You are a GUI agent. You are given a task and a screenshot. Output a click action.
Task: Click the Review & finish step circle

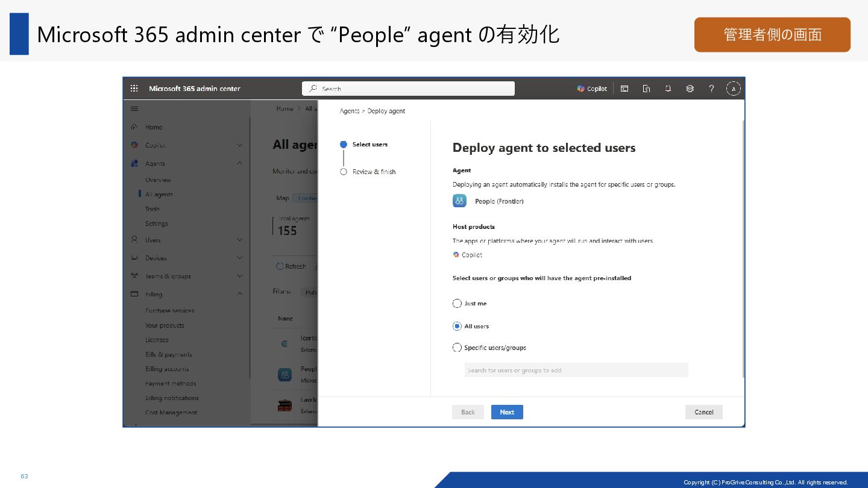(x=344, y=172)
